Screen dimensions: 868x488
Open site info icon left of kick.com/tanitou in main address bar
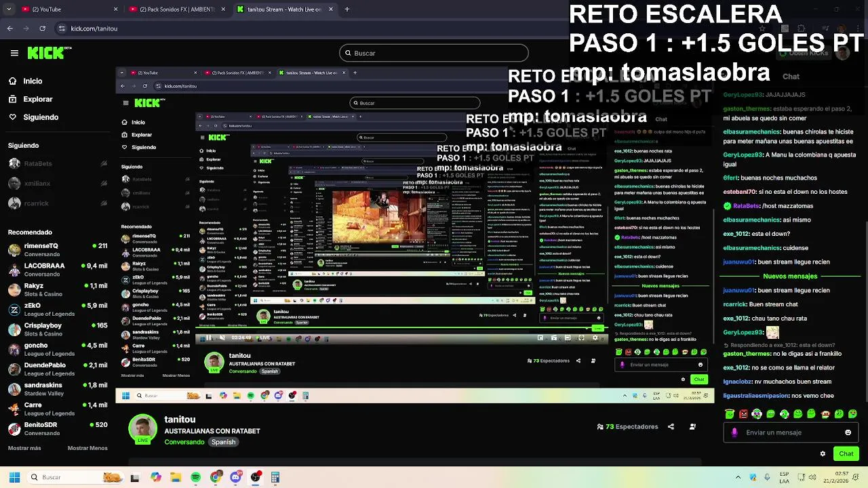(62, 28)
